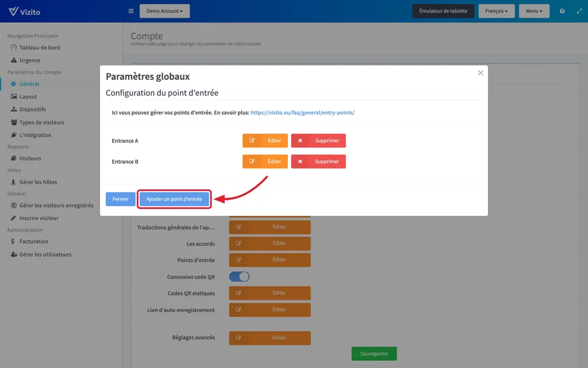The image size is (588, 368).
Task: Click the Sauvegarder button
Action: pos(374,354)
